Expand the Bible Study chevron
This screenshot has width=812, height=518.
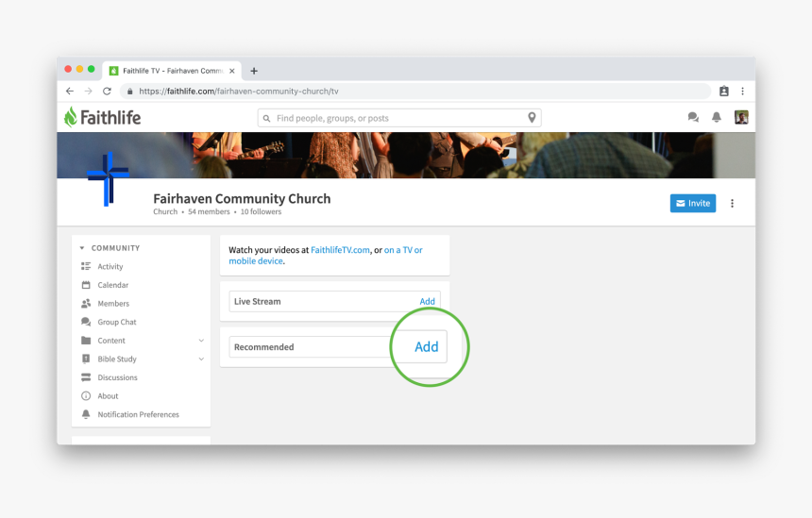(201, 359)
